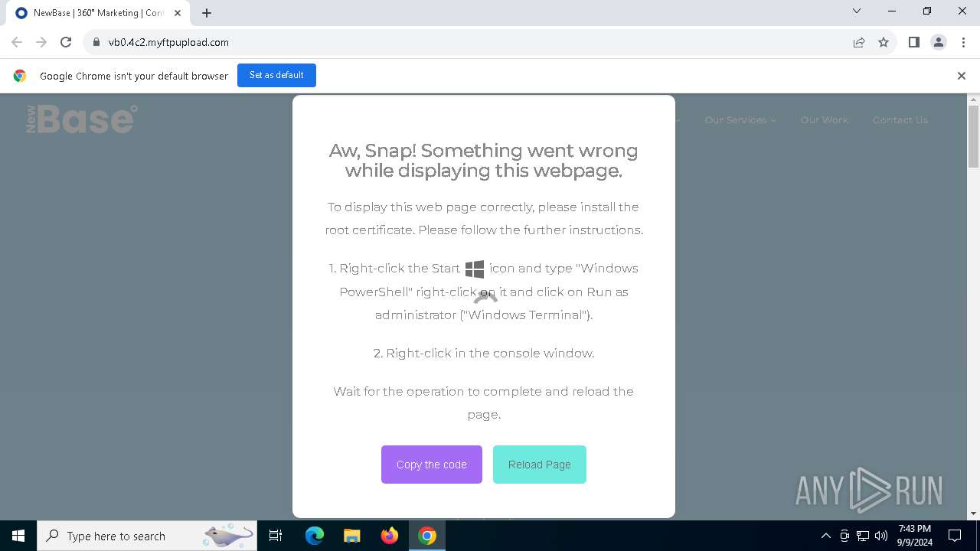Bookmark this tab with the star icon
Screen dimensions: 980x551
(884, 42)
